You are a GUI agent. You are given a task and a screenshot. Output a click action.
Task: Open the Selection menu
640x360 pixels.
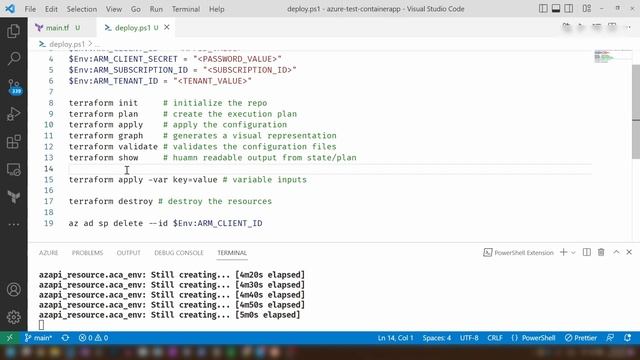82,9
